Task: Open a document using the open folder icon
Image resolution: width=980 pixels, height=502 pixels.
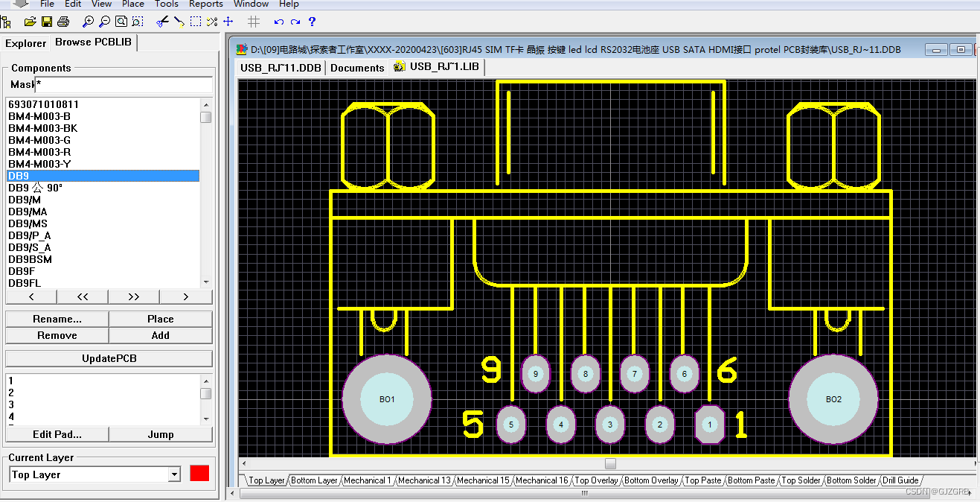Action: tap(30, 22)
